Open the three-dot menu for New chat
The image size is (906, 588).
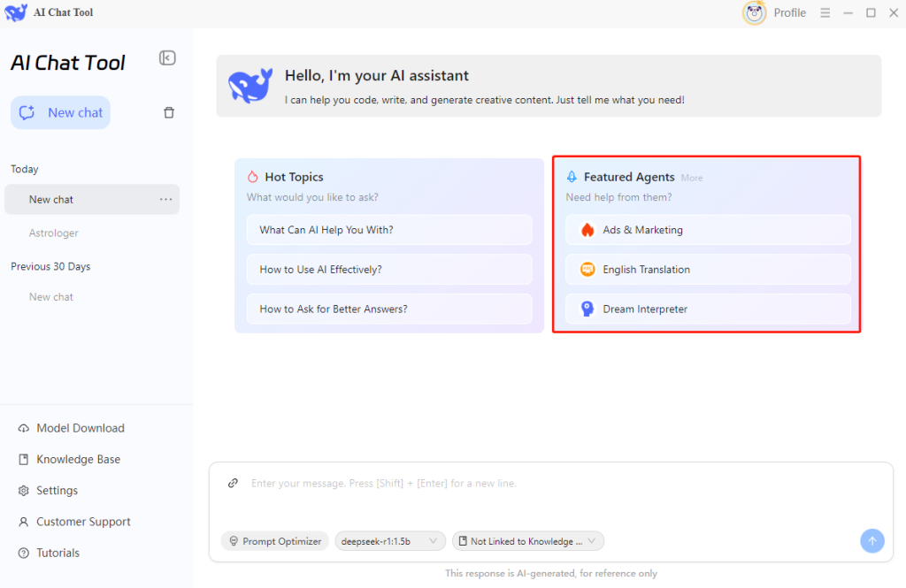point(165,199)
